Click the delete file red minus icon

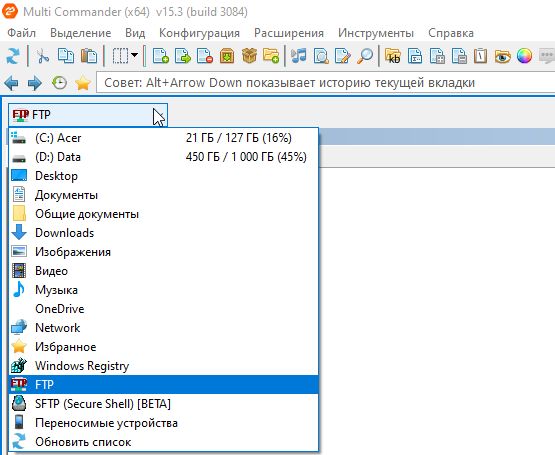pyautogui.click(x=205, y=56)
